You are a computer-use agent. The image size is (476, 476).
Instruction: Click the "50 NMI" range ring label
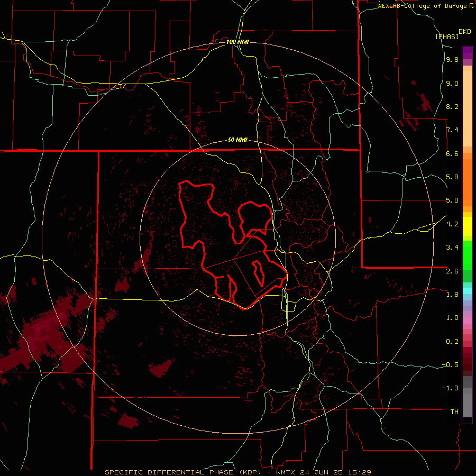point(237,140)
